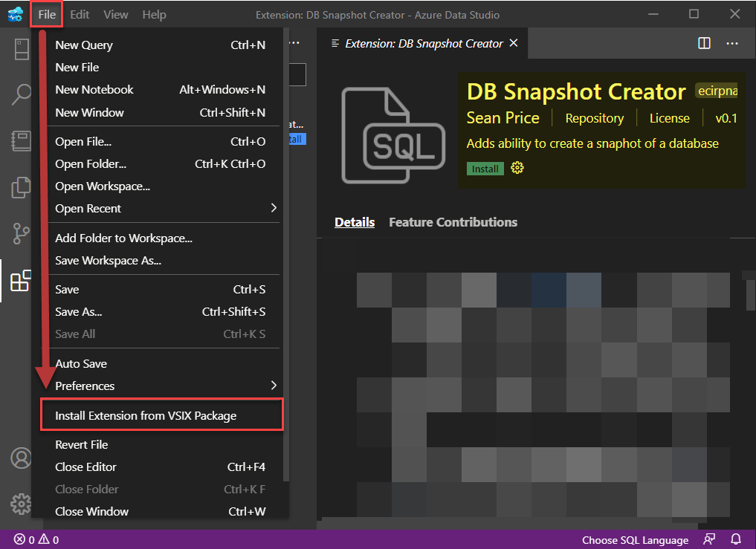Click the extension title DB Snapshot Creator
756x549 pixels.
576,91
